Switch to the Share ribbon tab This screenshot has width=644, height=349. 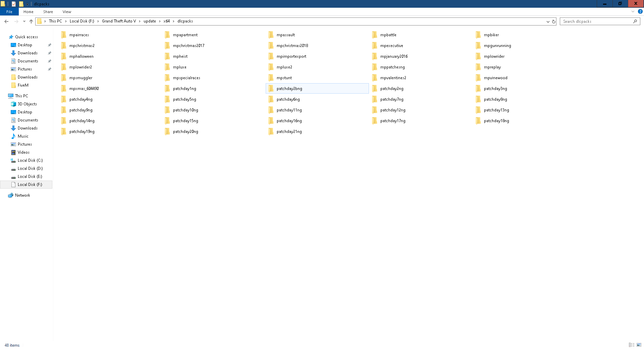[x=48, y=11]
